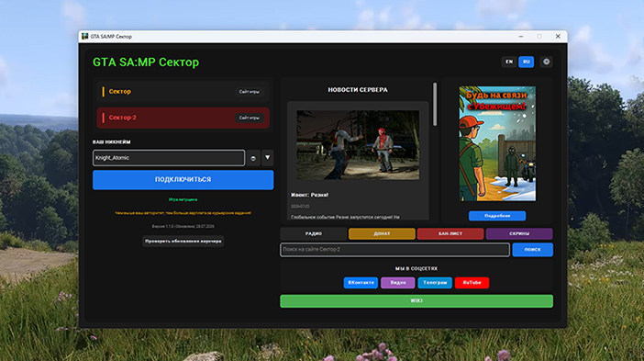Open the purple Видео social button

tap(398, 283)
